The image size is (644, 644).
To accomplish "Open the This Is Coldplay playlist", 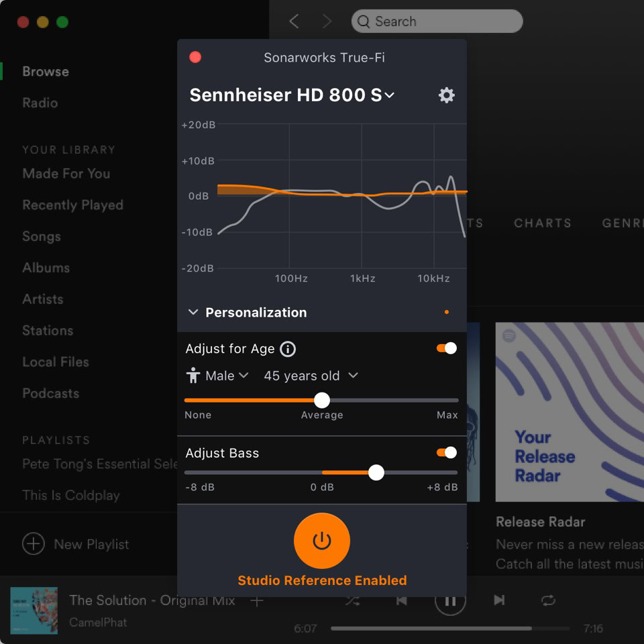I will coord(70,495).
